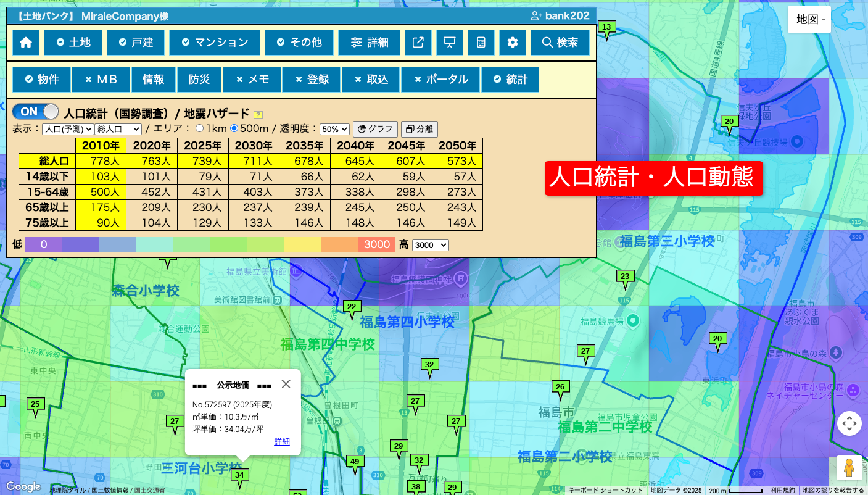Select the 1km area radio button
The width and height of the screenshot is (868, 495).
(199, 128)
